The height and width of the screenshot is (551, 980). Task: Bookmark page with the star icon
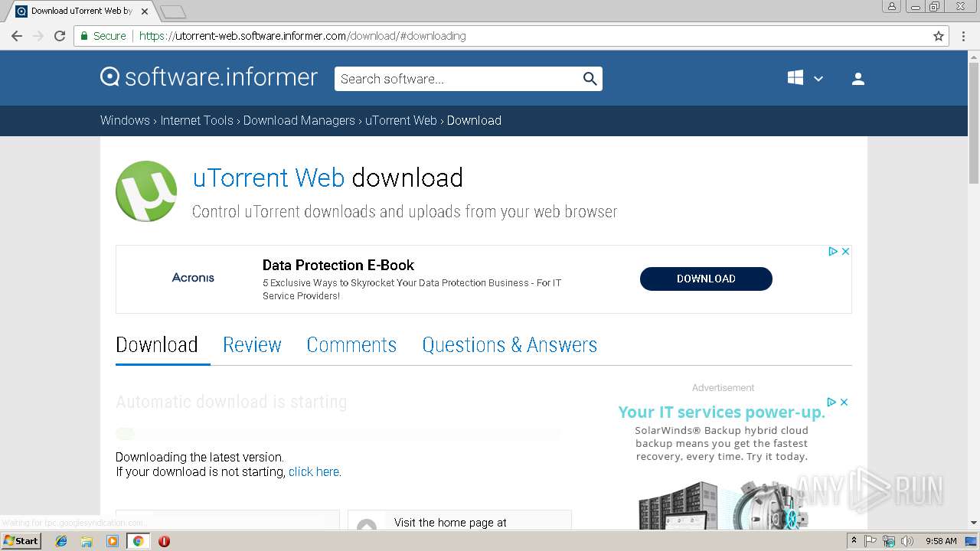(x=939, y=36)
